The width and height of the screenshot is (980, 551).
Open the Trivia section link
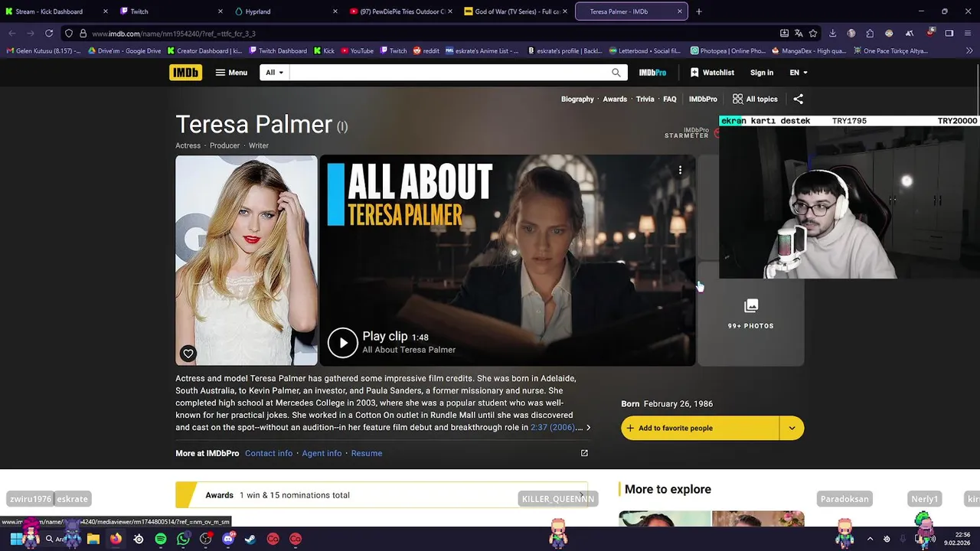(x=645, y=99)
